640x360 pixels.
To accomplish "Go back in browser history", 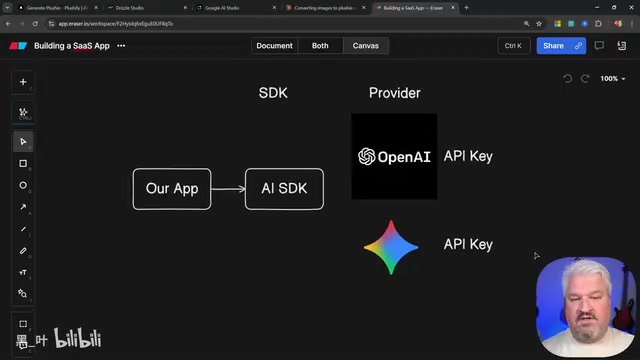I will pos(9,24).
